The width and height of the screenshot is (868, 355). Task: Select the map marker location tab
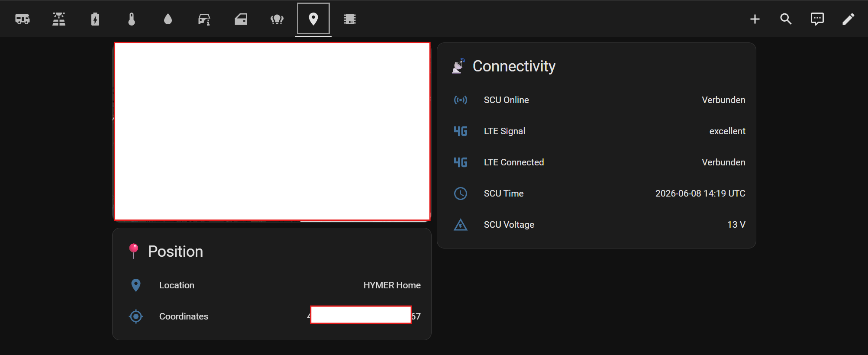[313, 19]
